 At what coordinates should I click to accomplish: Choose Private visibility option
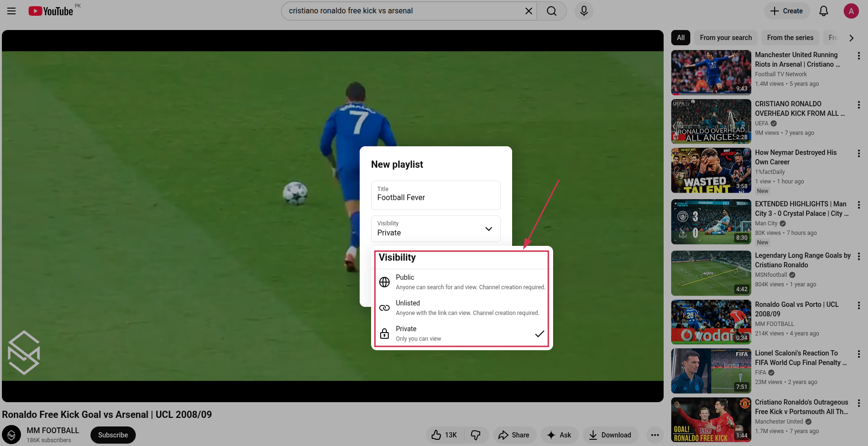[x=462, y=334]
